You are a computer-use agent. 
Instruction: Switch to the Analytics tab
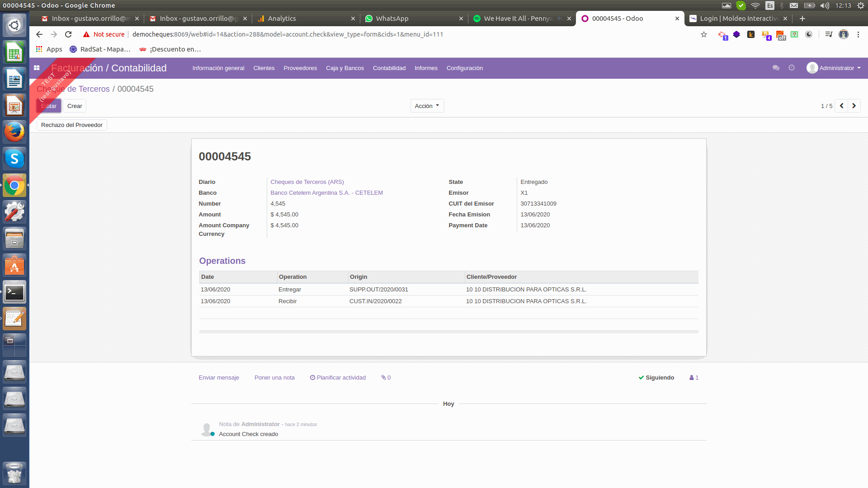tap(306, 19)
